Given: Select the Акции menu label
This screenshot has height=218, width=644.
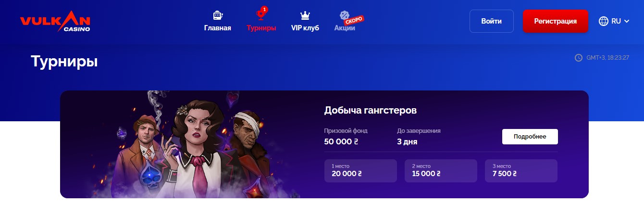Looking at the screenshot, I should (345, 28).
